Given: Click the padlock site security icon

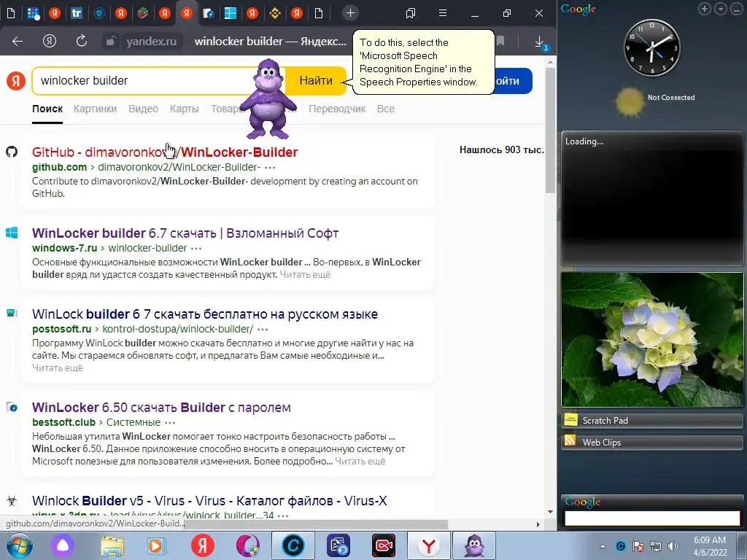Looking at the screenshot, I should 111,42.
